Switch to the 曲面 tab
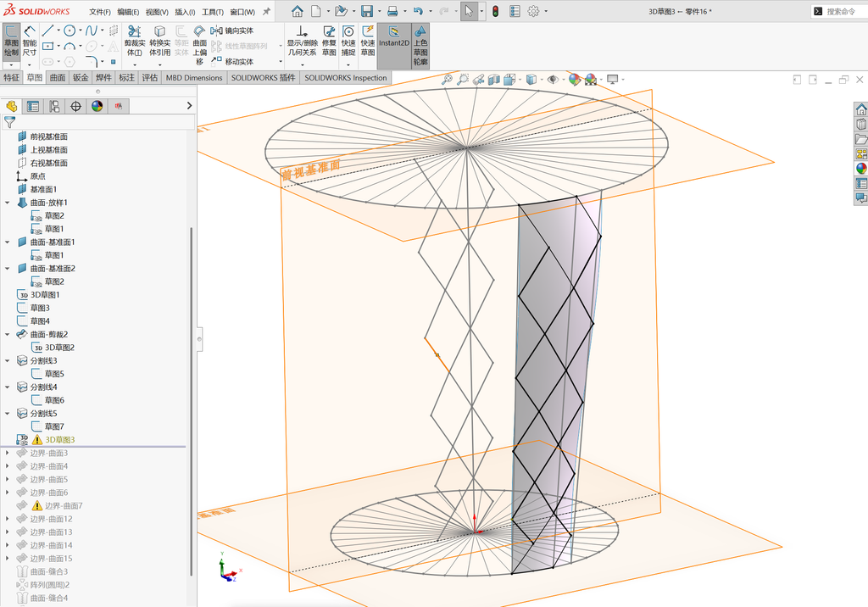The image size is (868, 607). (58, 77)
